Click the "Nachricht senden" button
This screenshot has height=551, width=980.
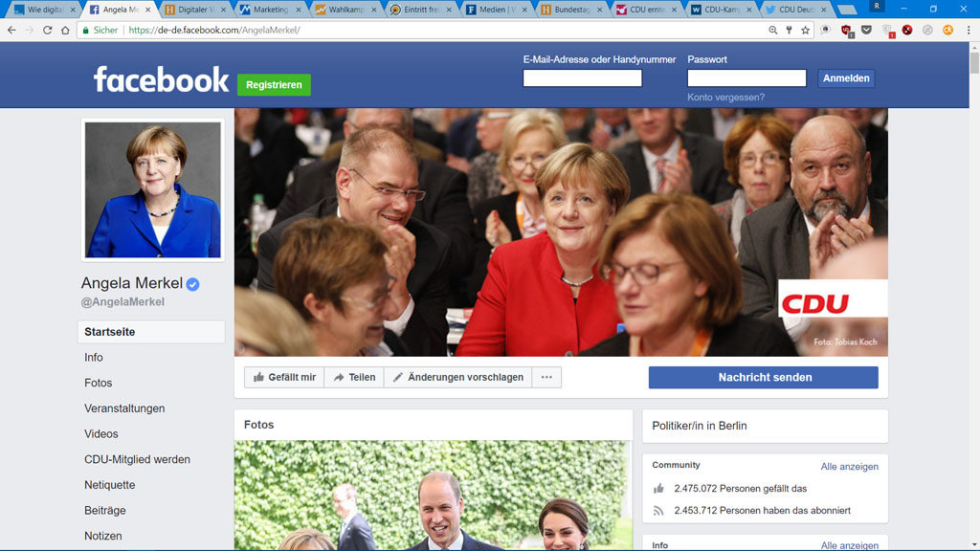[763, 377]
